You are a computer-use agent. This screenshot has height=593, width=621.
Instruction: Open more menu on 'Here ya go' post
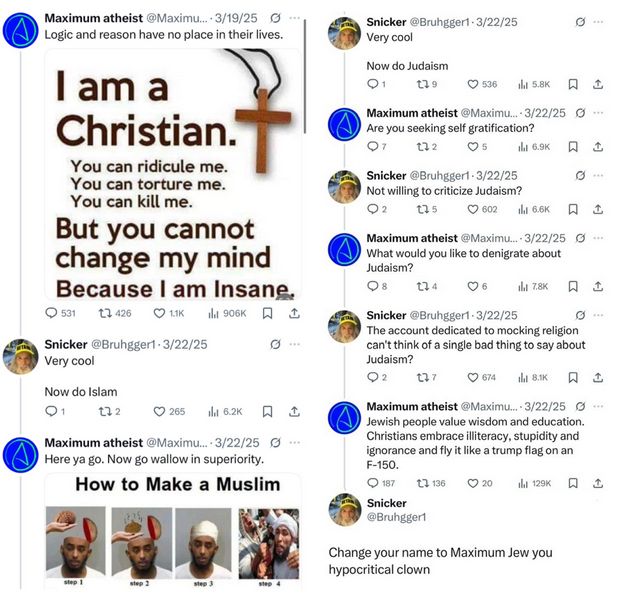[x=295, y=442]
